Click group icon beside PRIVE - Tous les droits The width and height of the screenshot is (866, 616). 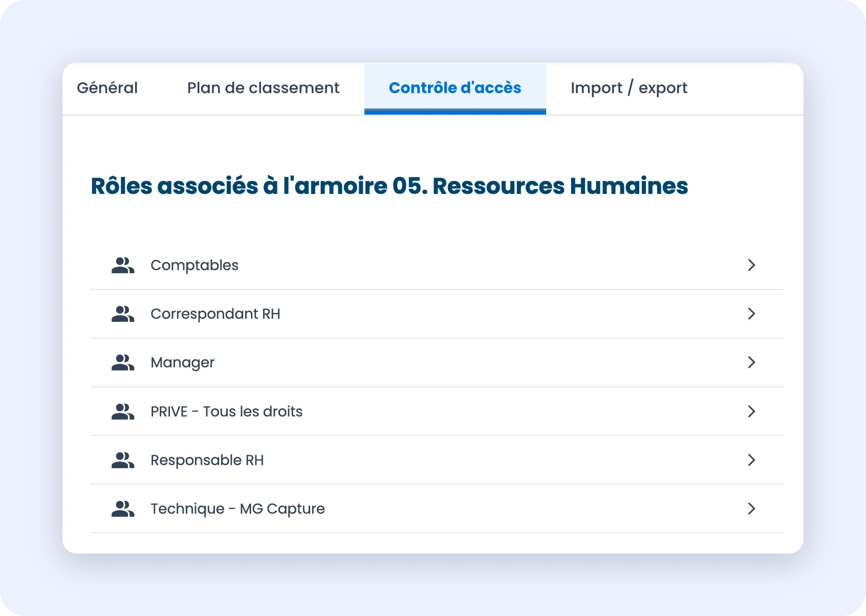coord(123,412)
